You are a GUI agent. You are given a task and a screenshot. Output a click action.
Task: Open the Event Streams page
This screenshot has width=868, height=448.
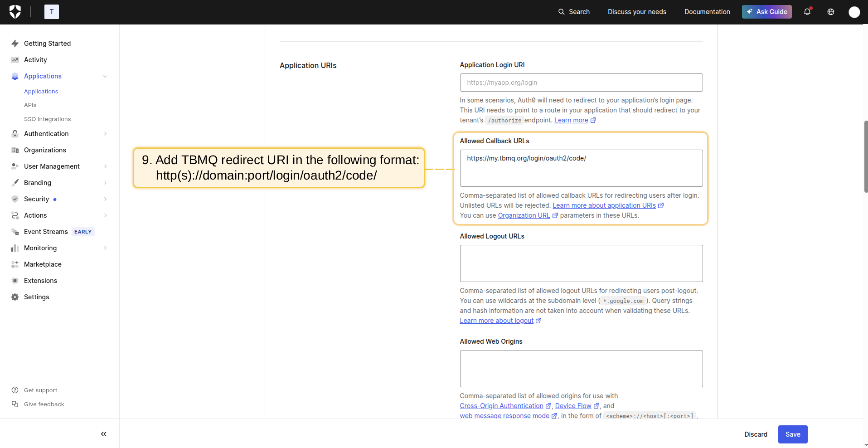tap(46, 232)
